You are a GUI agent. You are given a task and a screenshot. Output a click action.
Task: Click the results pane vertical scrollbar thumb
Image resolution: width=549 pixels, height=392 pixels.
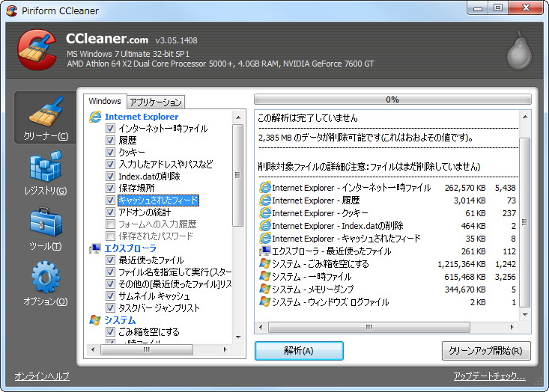[524, 222]
